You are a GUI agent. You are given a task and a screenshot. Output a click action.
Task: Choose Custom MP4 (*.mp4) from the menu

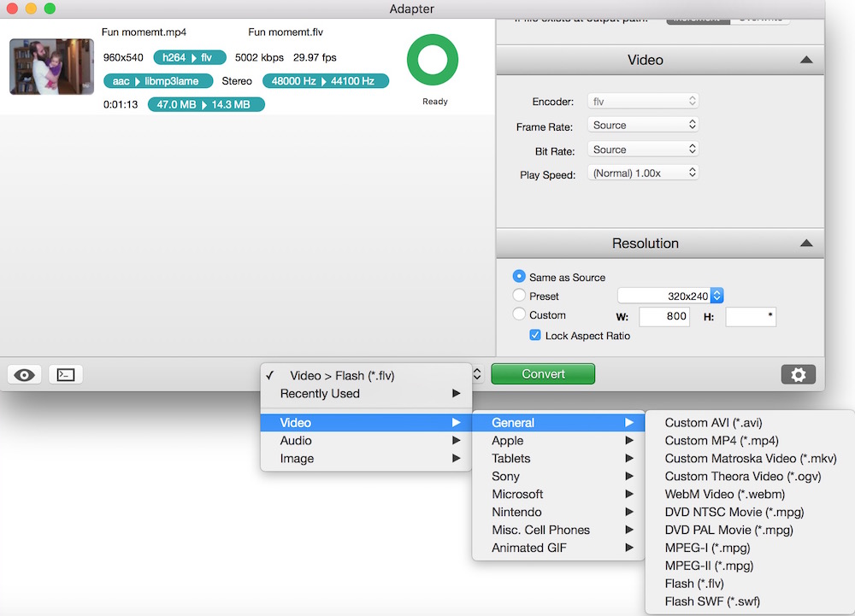click(722, 441)
